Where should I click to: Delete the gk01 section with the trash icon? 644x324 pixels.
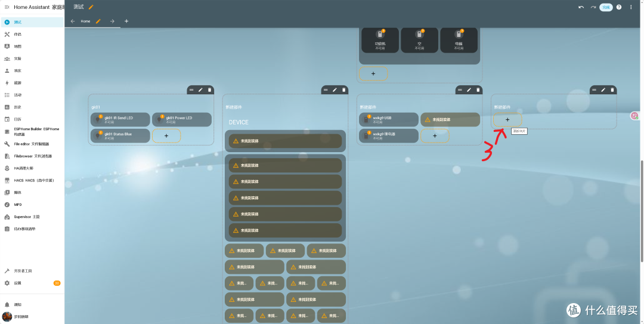tap(209, 90)
